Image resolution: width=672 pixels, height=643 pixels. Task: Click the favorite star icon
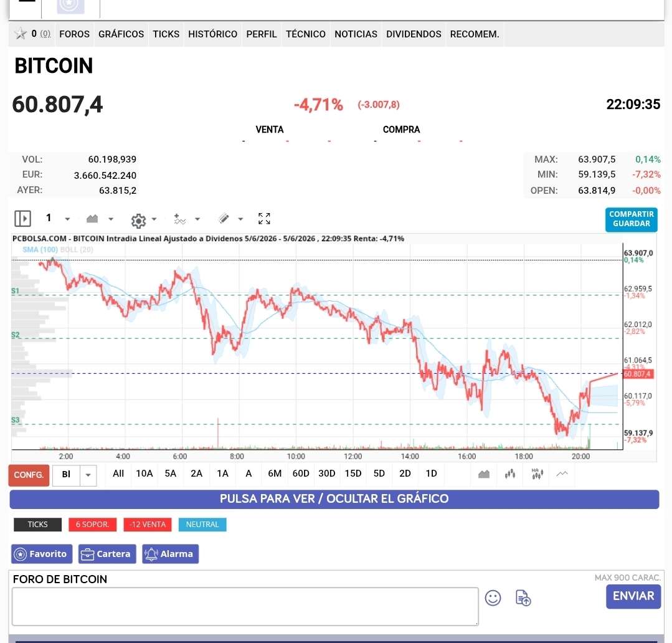pyautogui.click(x=20, y=34)
